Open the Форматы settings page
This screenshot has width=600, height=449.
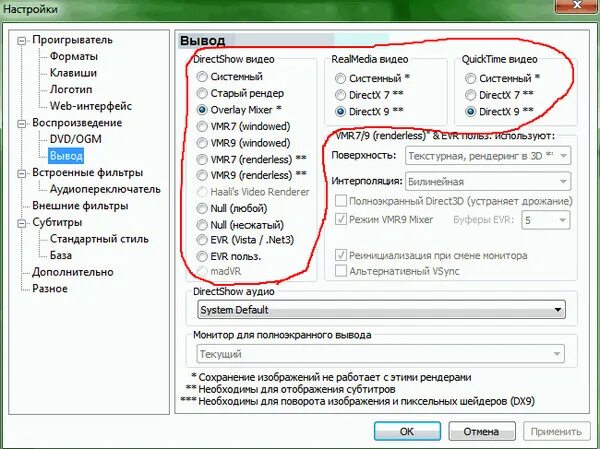74,56
